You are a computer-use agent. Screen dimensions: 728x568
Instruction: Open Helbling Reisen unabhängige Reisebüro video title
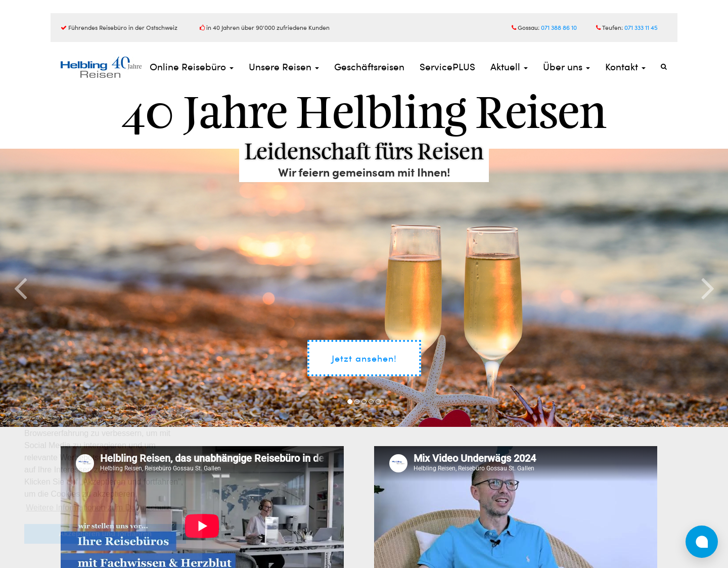point(212,458)
